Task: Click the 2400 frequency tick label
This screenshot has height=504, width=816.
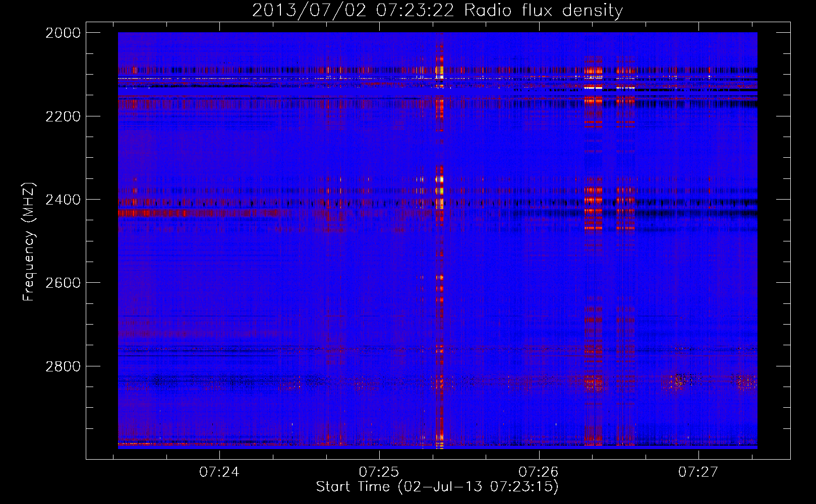Action: click(63, 200)
